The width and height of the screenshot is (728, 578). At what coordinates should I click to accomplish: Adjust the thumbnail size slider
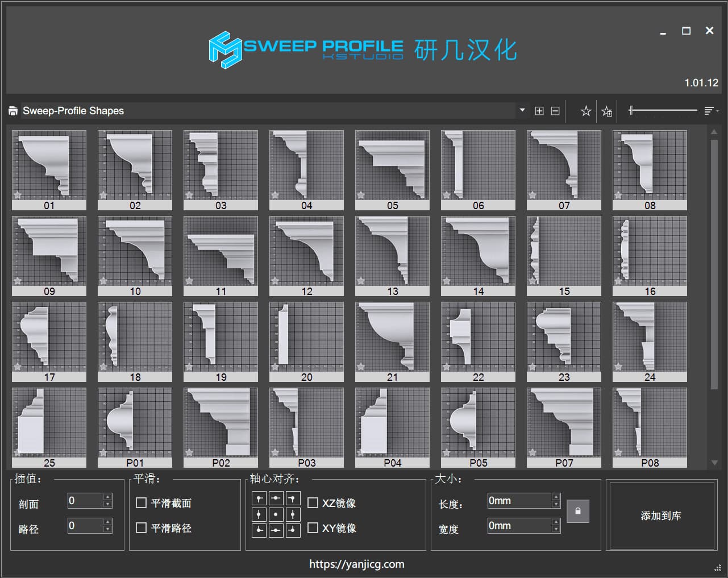click(663, 110)
